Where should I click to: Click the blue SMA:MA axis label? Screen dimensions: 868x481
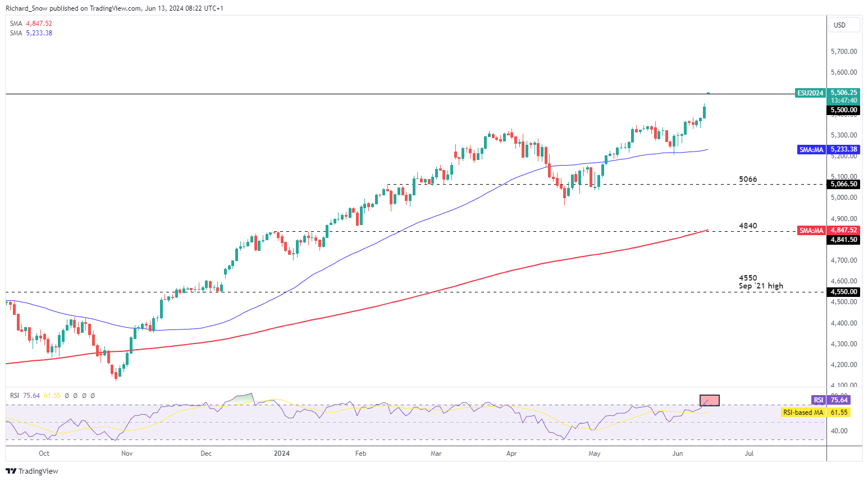pos(811,149)
